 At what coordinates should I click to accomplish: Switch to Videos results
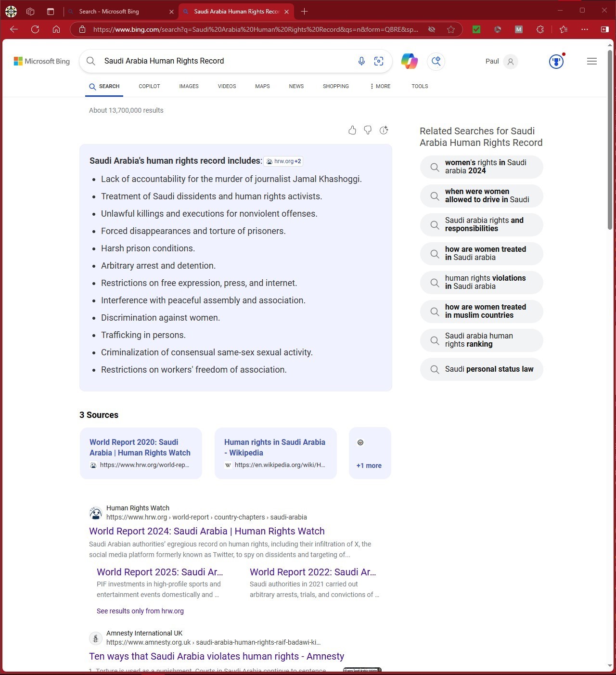pos(227,86)
